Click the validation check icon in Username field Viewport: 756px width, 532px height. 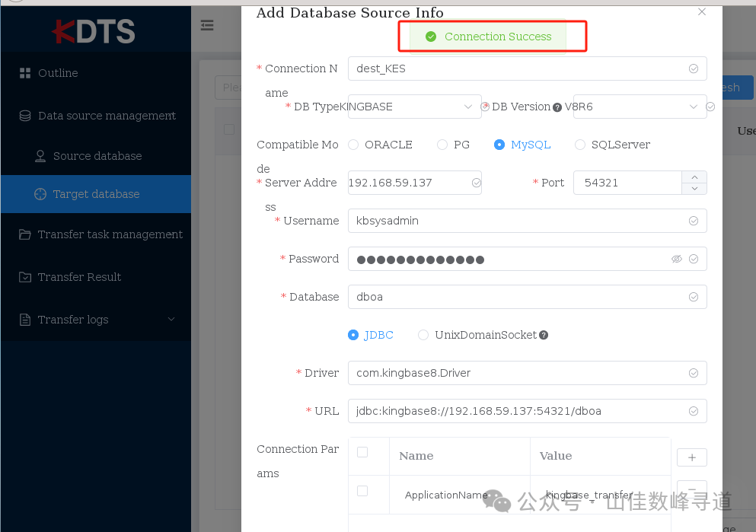coord(694,221)
